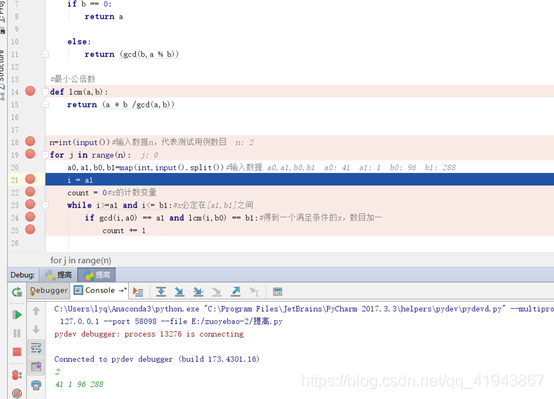Click the fold end marker on line 15

[45, 104]
